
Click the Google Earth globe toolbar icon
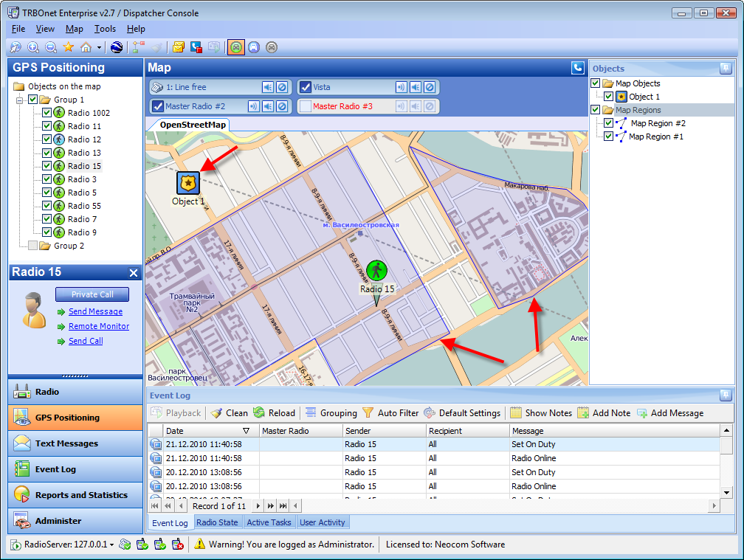tap(117, 47)
